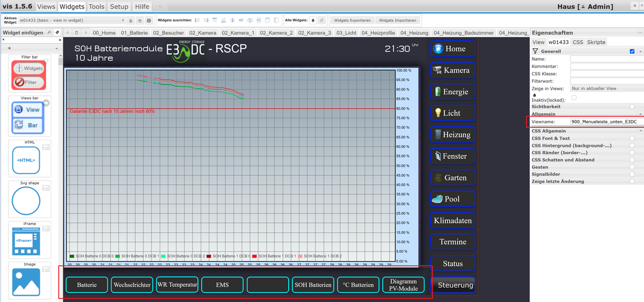Click the Klimadaten side menu button
The width and height of the screenshot is (644, 302).
(x=453, y=220)
